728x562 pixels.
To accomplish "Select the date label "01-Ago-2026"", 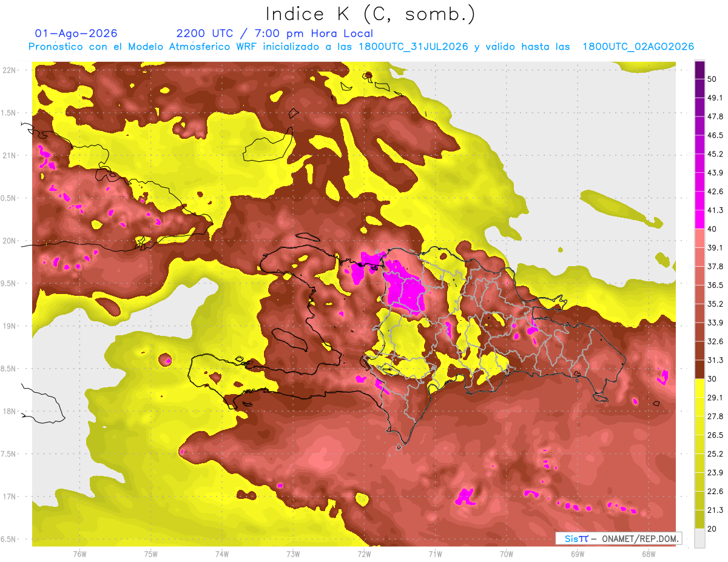I will pos(76,34).
